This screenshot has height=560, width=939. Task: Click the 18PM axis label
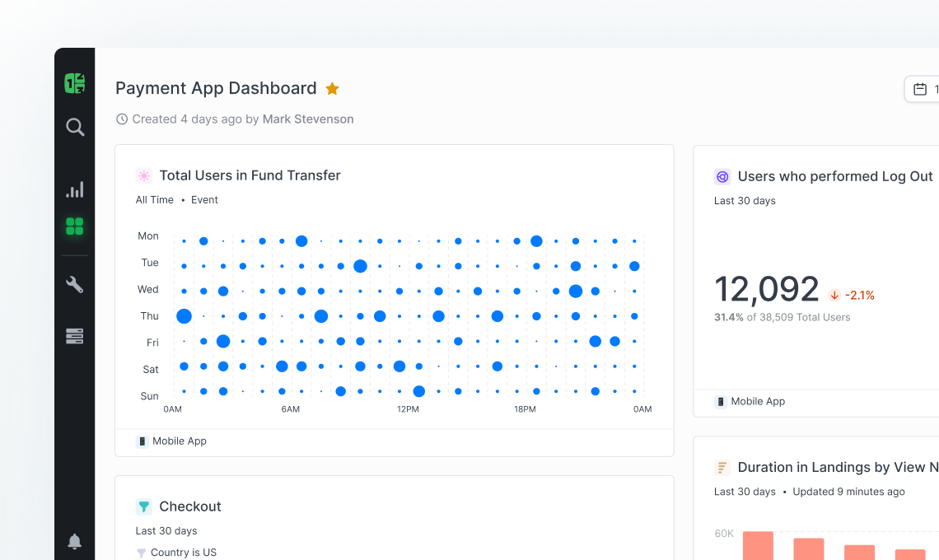pyautogui.click(x=525, y=409)
